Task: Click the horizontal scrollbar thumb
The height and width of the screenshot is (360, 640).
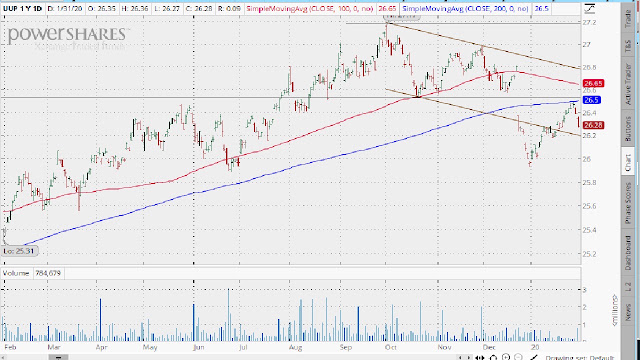Action: coord(58,358)
